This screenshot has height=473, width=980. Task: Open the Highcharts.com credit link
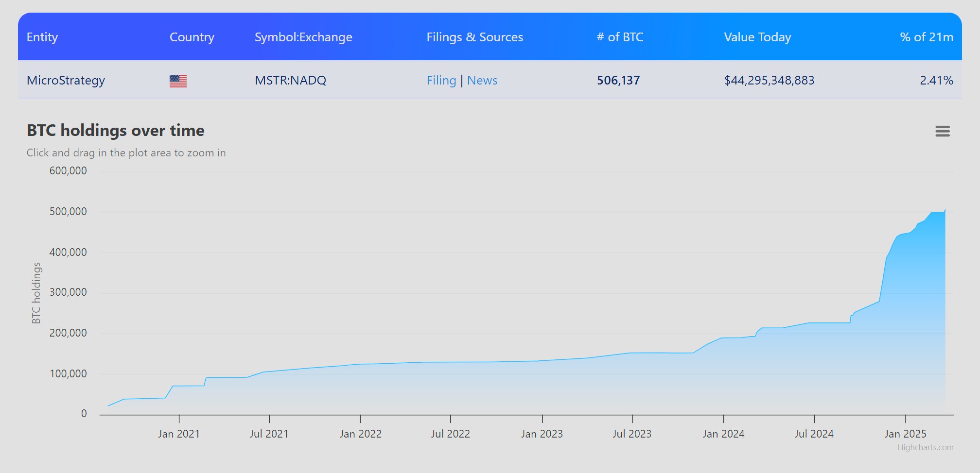pos(925,447)
